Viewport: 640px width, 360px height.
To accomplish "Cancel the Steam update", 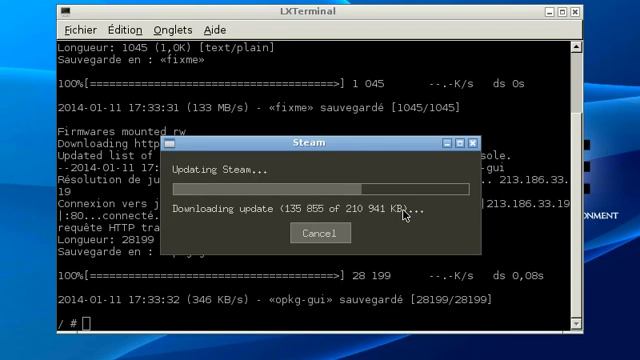I will pos(320,233).
